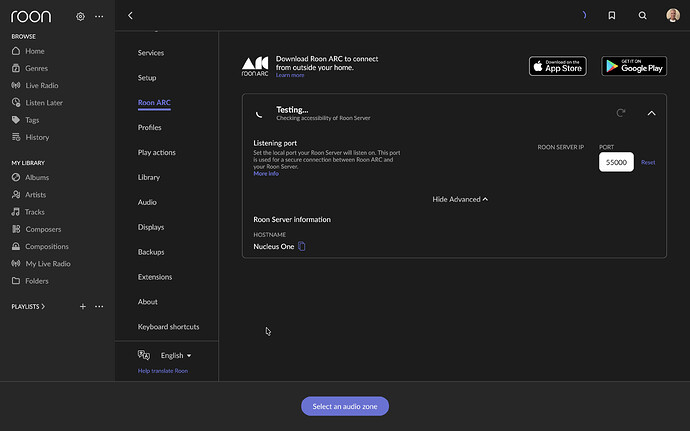
Task: Add a new playlist with plus icon
Action: click(83, 306)
